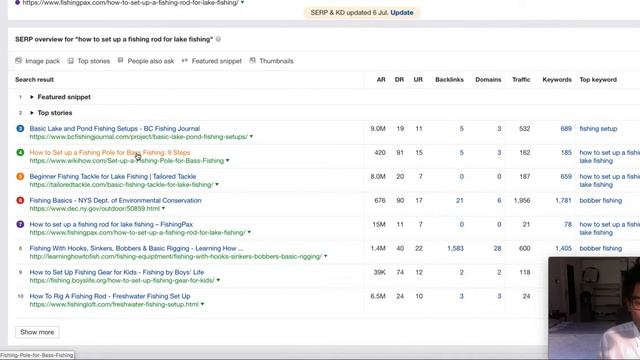Click the wikihow.com green URL
Screen dimensions: 640x360
(x=127, y=161)
